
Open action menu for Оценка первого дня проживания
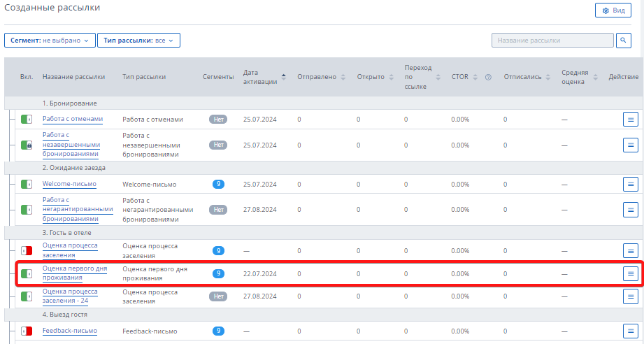coord(630,273)
